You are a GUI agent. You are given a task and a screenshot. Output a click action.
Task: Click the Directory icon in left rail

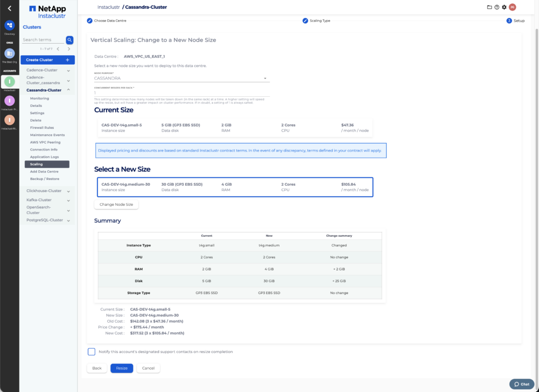pos(9,26)
